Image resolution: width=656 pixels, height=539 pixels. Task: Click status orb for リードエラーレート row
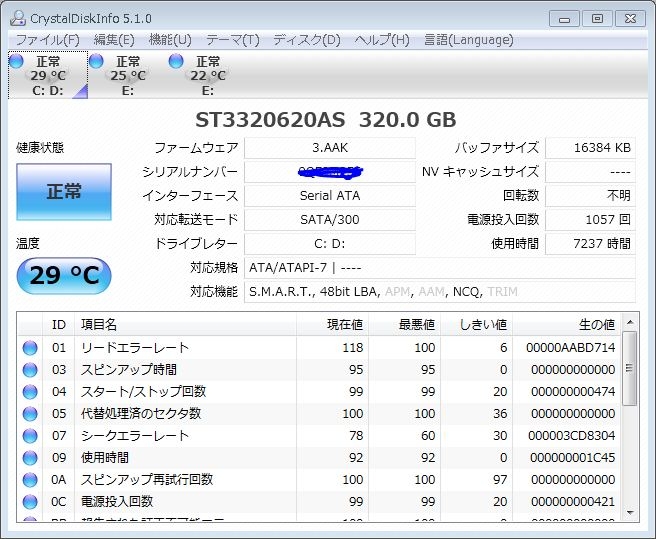pyautogui.click(x=30, y=347)
